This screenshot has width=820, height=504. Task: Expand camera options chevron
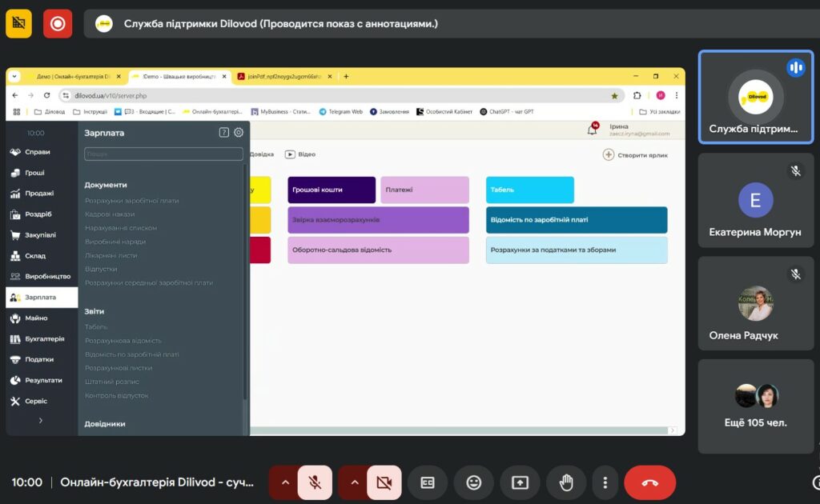pos(355,482)
